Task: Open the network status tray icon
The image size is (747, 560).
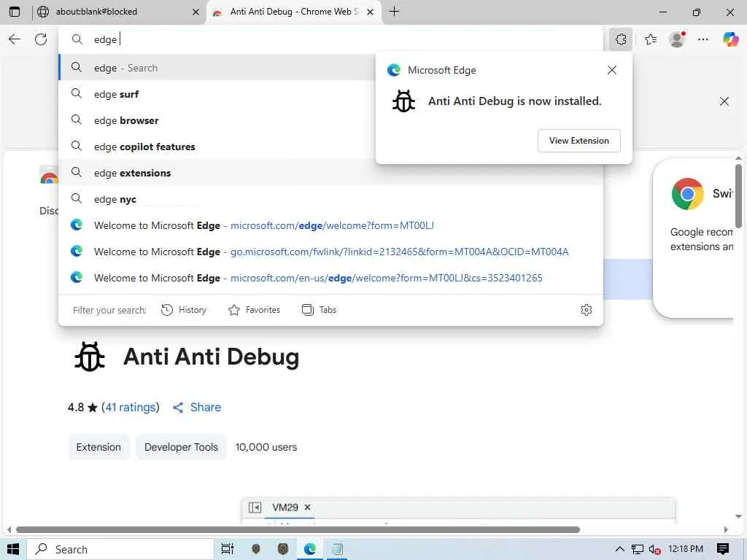Action: 637,549
